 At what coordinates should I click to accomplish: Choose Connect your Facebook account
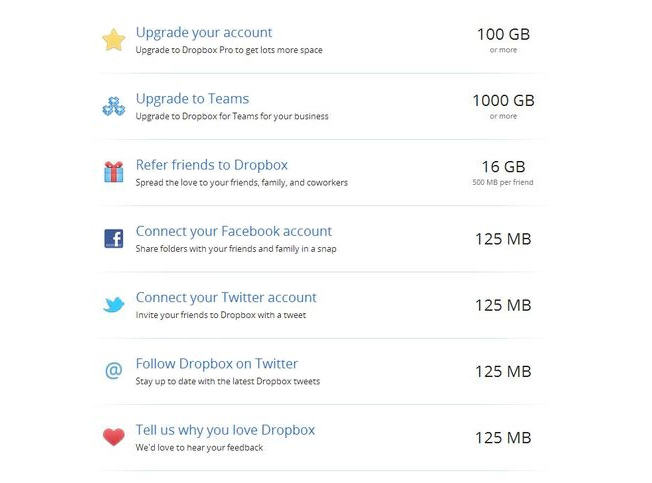234,232
